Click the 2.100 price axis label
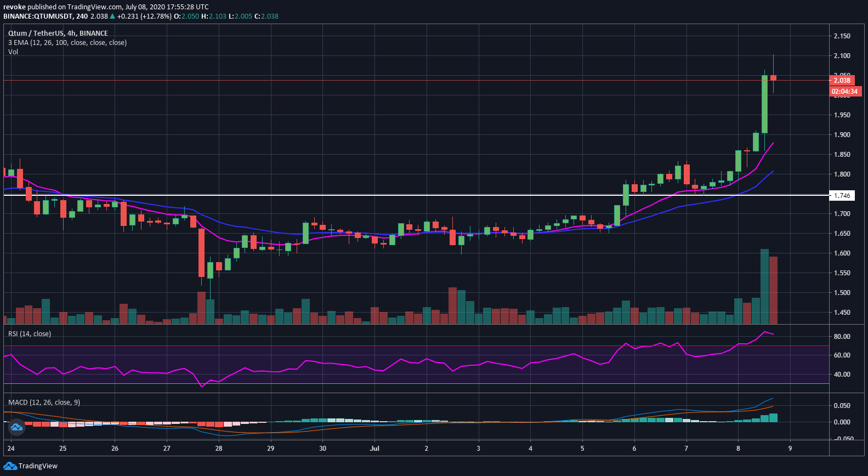 coord(842,56)
